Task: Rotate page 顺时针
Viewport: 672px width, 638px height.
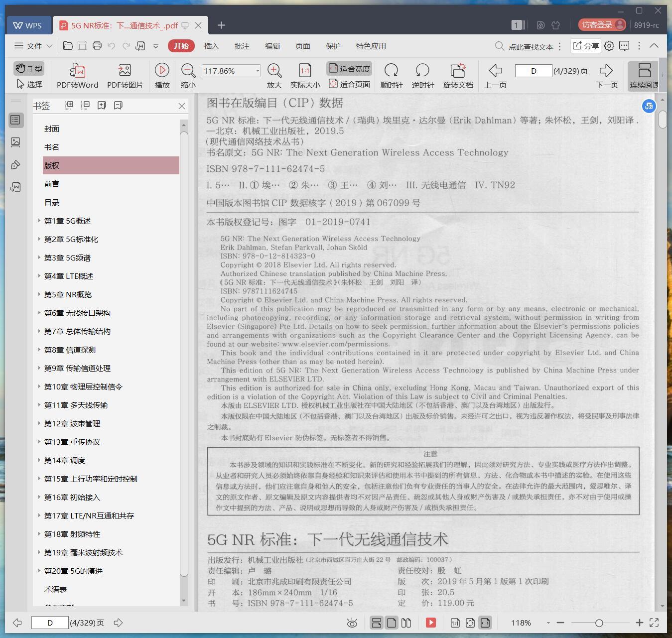Action: (391, 76)
